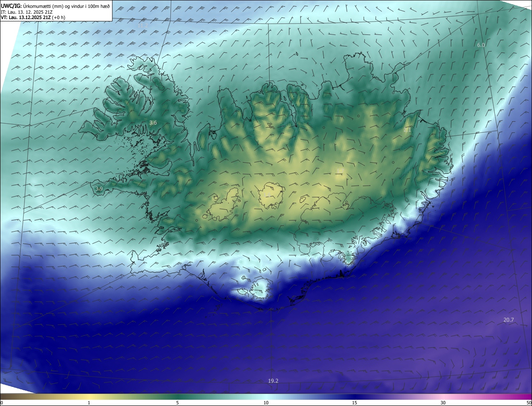Click the map value "11.2"

tap(143, 26)
